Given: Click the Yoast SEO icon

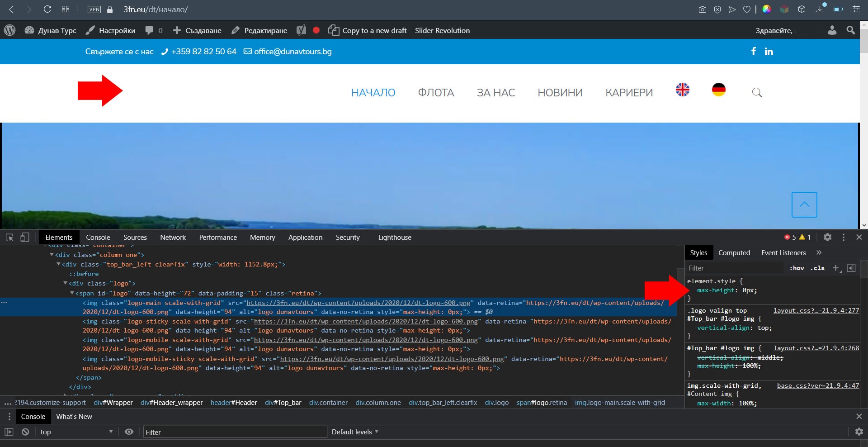Looking at the screenshot, I should (x=301, y=30).
